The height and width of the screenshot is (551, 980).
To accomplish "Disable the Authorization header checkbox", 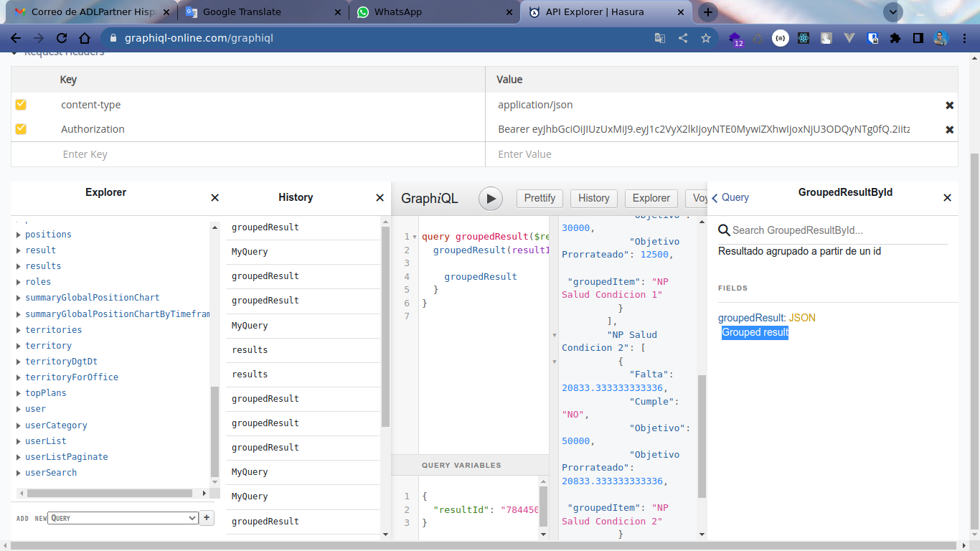I will pos(21,129).
